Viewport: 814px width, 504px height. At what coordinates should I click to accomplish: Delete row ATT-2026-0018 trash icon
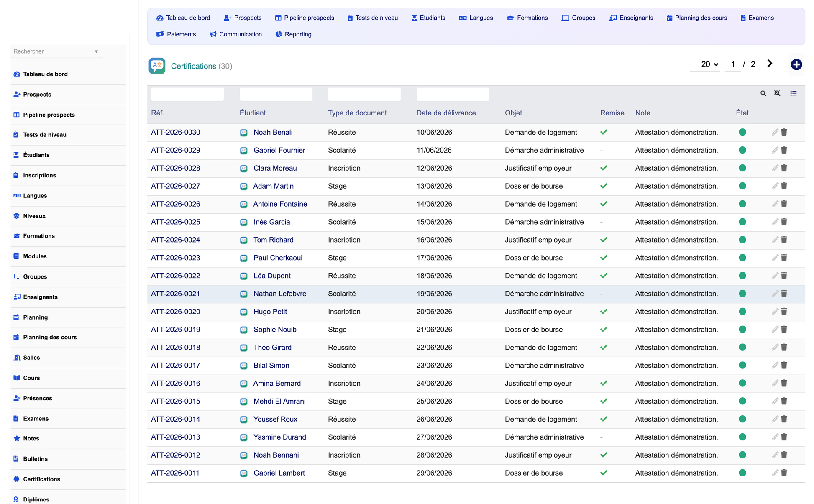pos(784,348)
